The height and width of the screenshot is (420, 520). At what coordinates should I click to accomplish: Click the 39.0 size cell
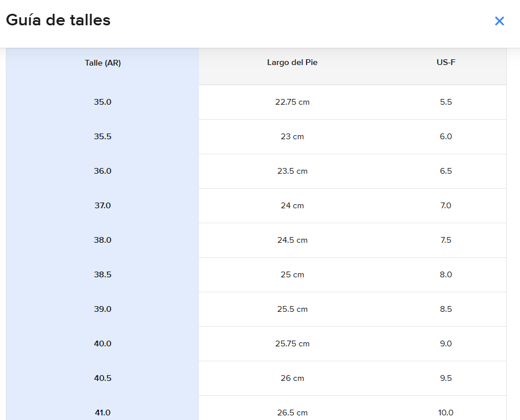coord(102,309)
